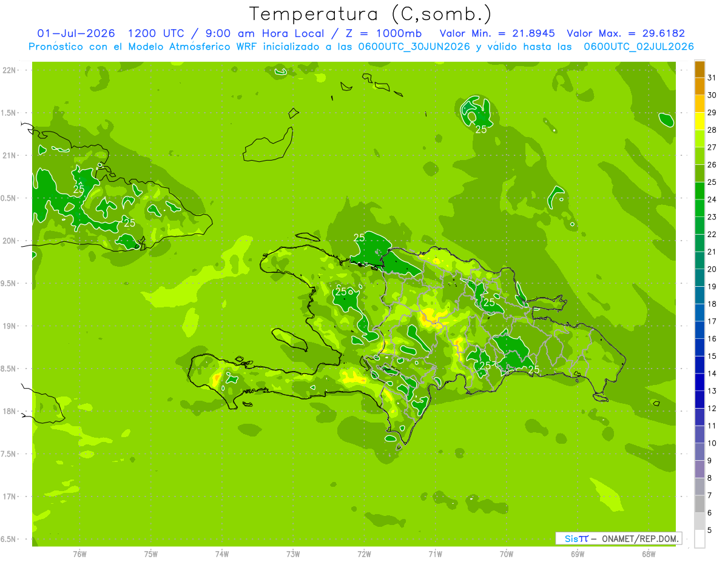Click the '15' colorbar value label
The width and height of the screenshot is (728, 562).
(712, 356)
